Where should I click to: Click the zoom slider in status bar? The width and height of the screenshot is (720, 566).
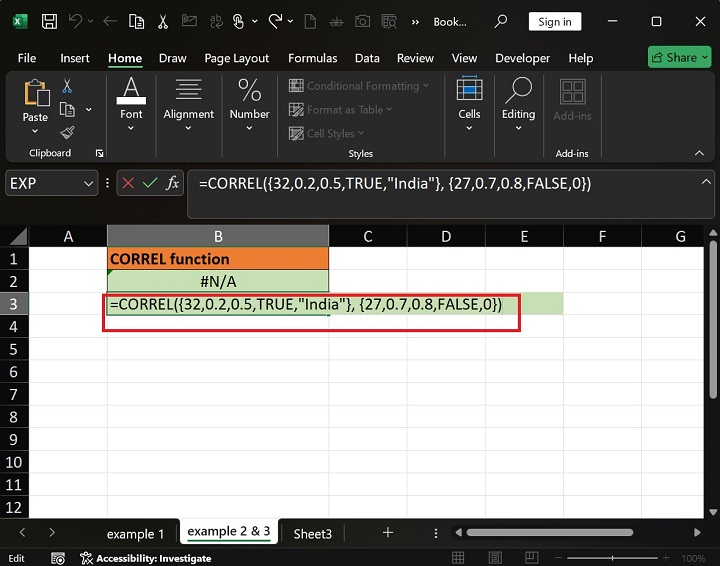[x=612, y=558]
